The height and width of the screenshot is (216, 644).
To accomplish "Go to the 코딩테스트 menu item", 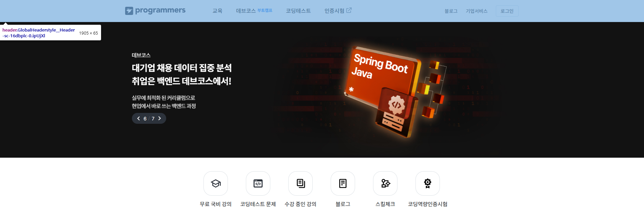I will coord(298,11).
